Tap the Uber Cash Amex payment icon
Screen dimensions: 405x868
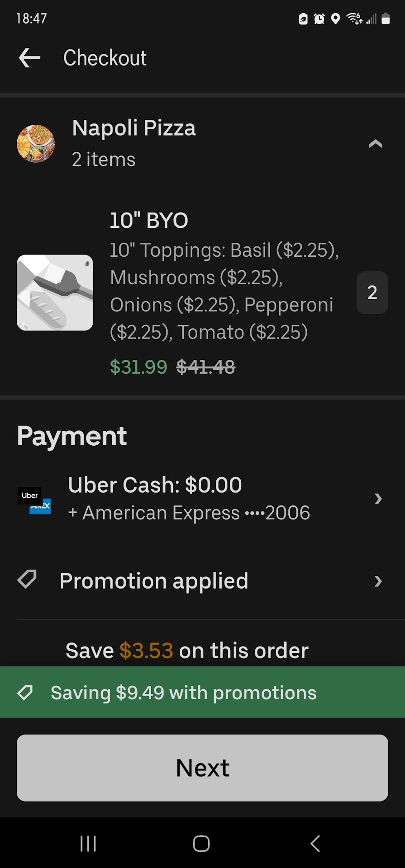pyautogui.click(x=34, y=500)
